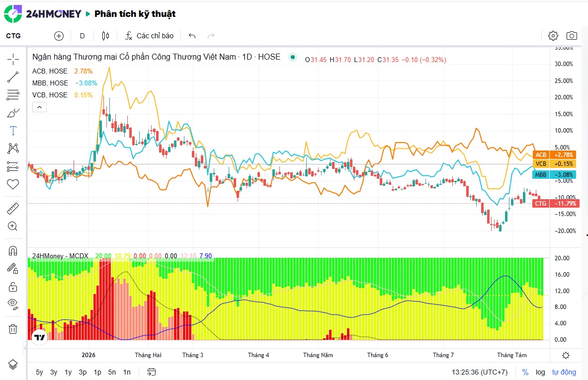The image size is (588, 380).
Task: Select the crosshair cursor tool
Action: point(13,59)
